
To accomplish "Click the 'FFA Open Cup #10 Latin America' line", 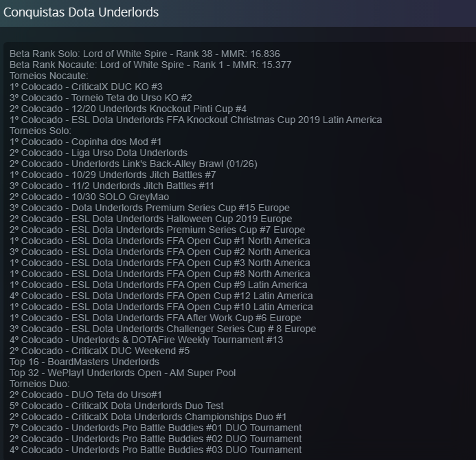I will coord(161,307).
